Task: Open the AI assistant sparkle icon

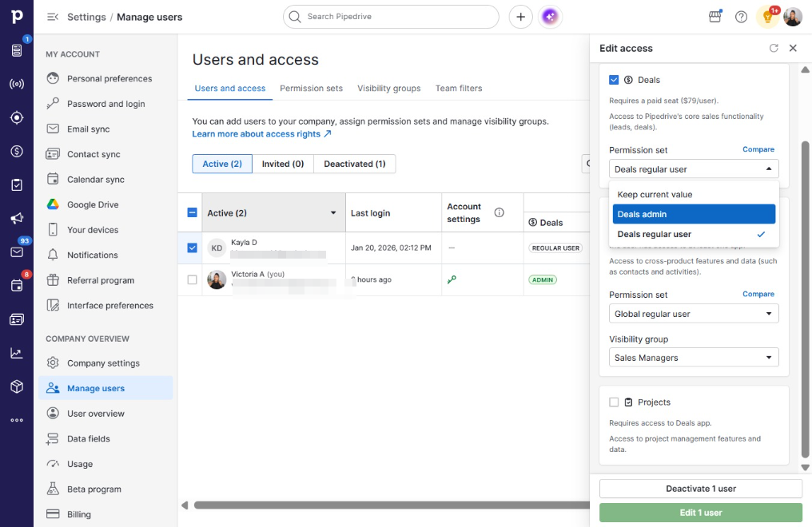Action: (x=550, y=17)
